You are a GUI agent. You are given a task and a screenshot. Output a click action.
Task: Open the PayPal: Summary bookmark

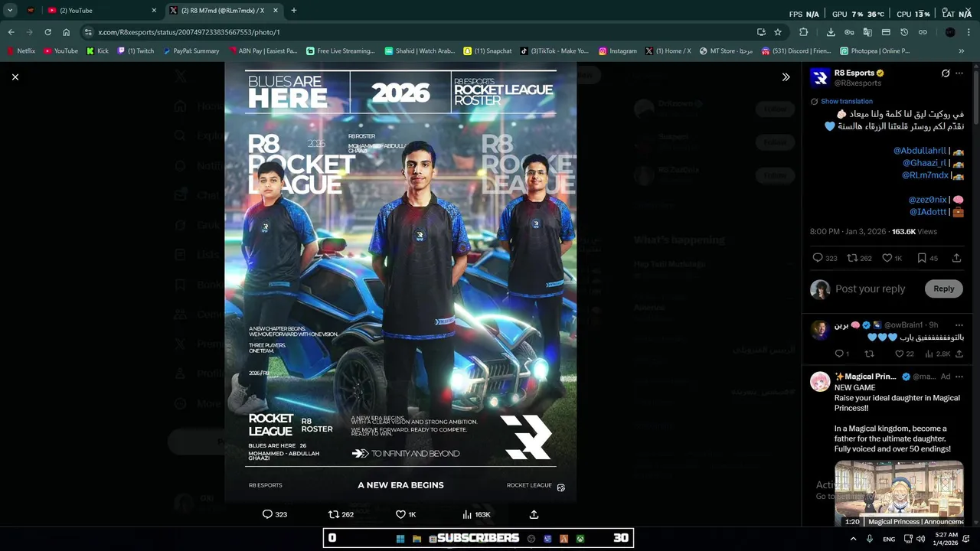pyautogui.click(x=191, y=51)
